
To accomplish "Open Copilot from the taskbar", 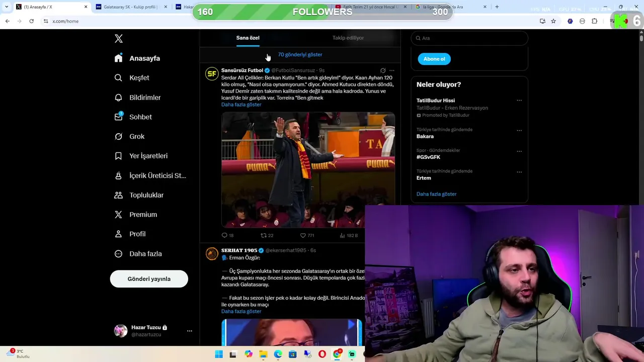I will click(249, 354).
